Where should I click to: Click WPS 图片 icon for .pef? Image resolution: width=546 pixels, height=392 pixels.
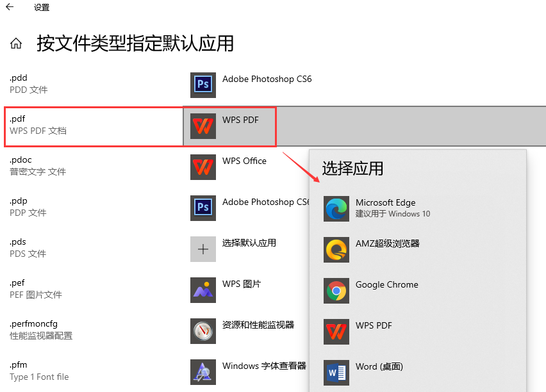click(x=203, y=290)
